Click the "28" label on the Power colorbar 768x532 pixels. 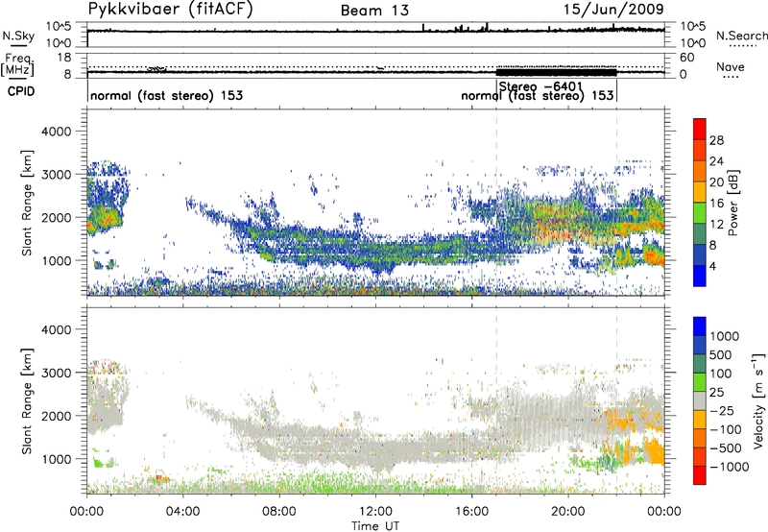[716, 140]
